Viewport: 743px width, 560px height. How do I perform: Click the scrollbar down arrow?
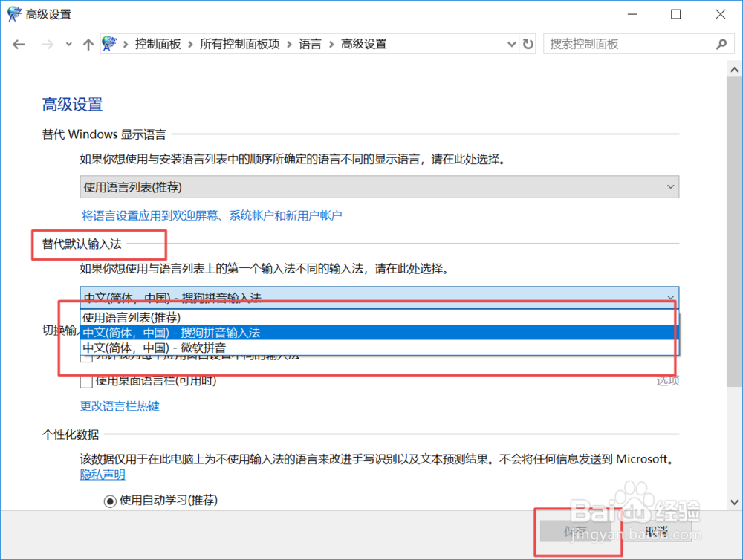tap(734, 502)
